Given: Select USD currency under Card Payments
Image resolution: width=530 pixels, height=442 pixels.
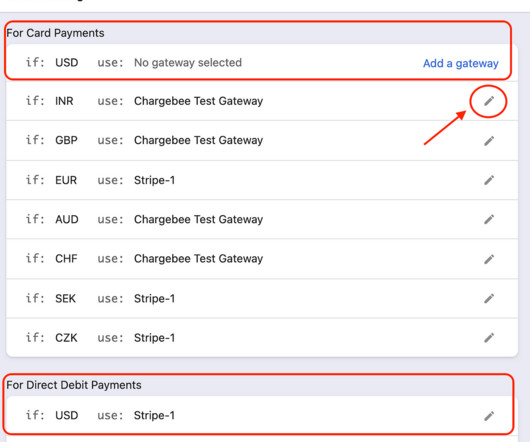Looking at the screenshot, I should 67,63.
